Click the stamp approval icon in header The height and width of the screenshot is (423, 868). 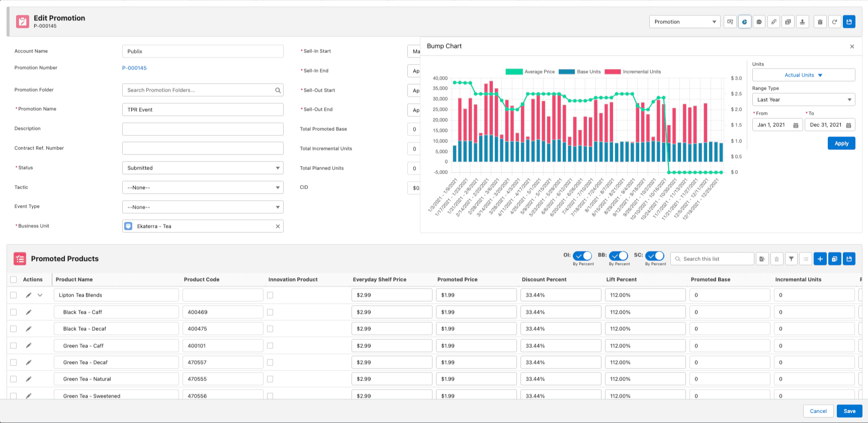[803, 22]
